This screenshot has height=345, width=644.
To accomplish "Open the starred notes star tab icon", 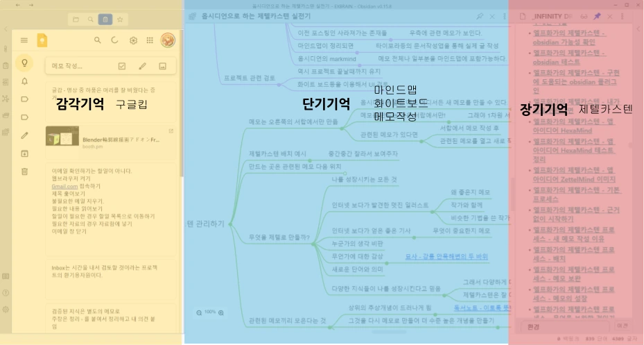I will pyautogui.click(x=120, y=19).
